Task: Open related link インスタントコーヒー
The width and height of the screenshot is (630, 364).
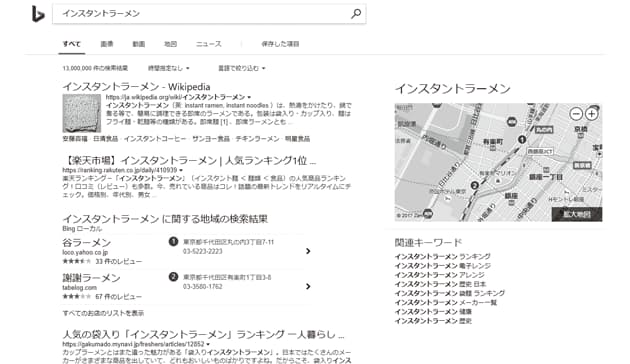Action: [155, 139]
